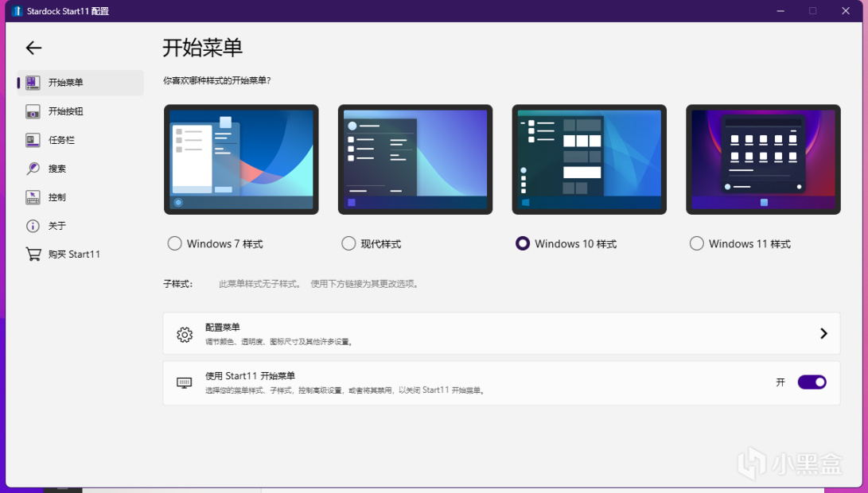The height and width of the screenshot is (493, 868).
Task: Select the Windows 7 样式 radio button
Action: click(174, 243)
